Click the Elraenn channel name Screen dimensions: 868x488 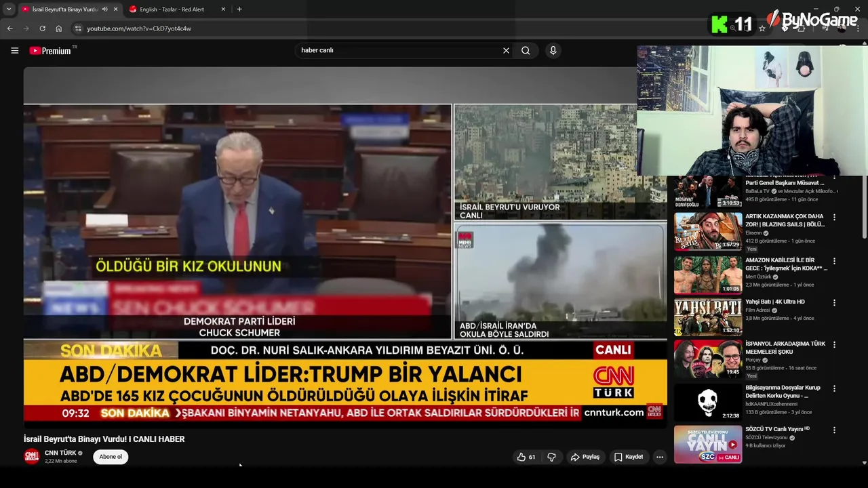tap(754, 232)
